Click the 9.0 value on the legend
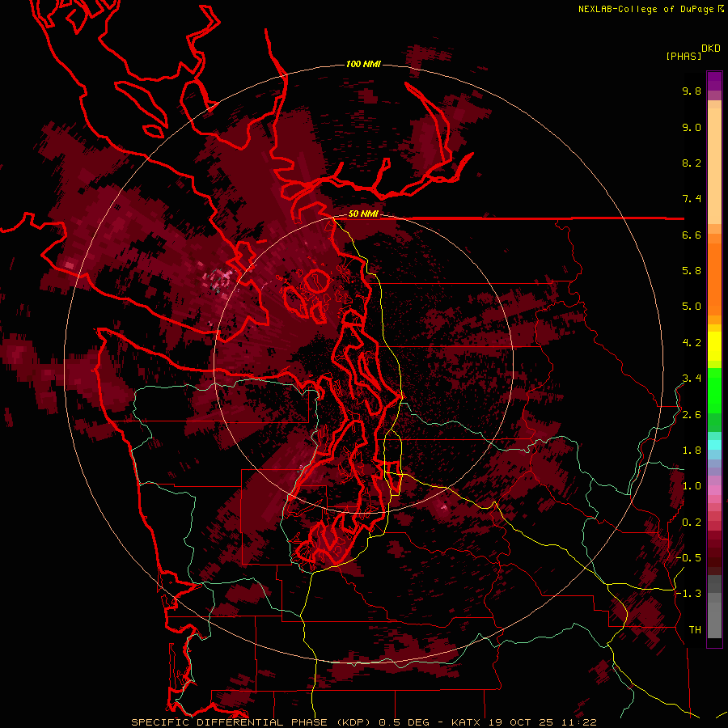Screen dimensions: 728x728 tap(692, 128)
